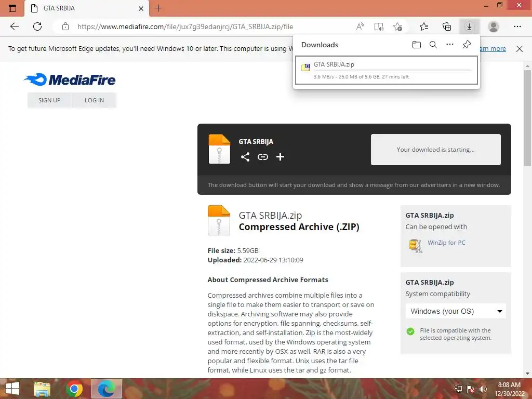Open more options in Downloads panel
Screen dimensions: 532x399
click(x=450, y=45)
